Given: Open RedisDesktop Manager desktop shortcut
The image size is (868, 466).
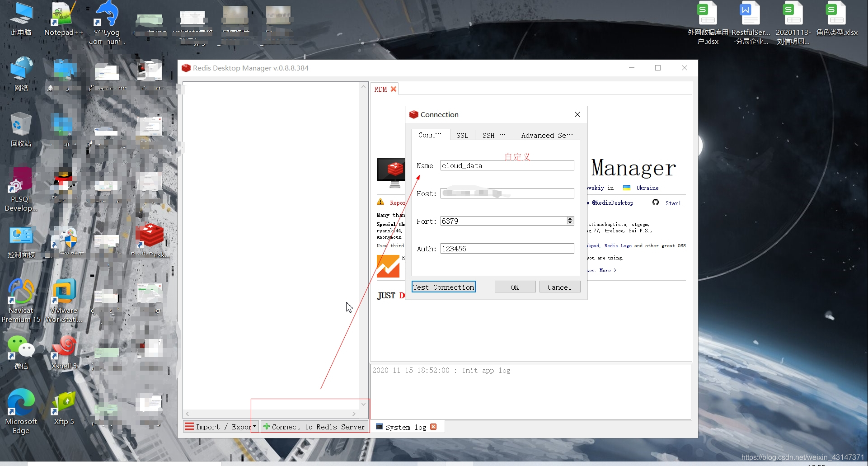Looking at the screenshot, I should pos(150,241).
